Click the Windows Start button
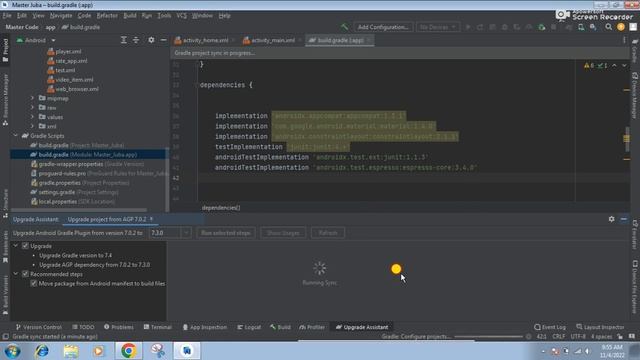The image size is (640, 360). pos(12,351)
